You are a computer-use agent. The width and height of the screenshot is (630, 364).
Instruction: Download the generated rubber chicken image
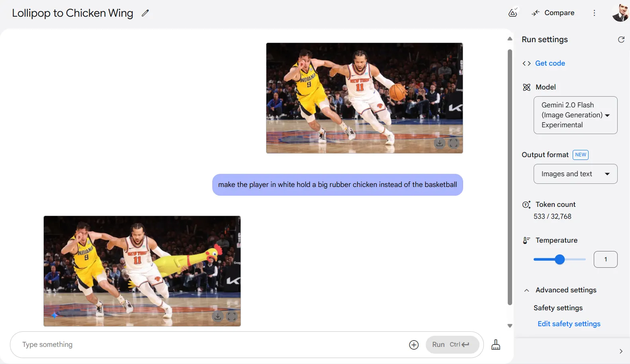pos(217,316)
